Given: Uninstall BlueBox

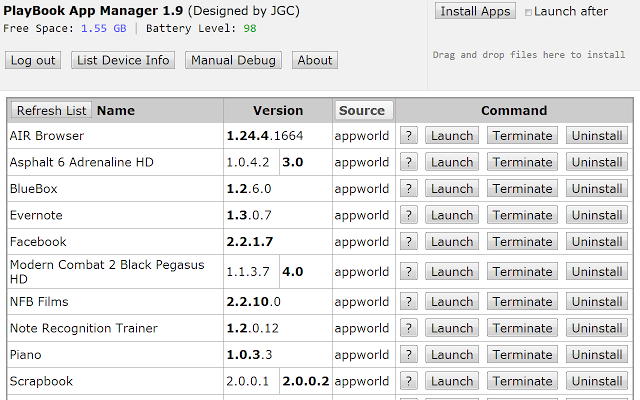Looking at the screenshot, I should [x=597, y=189].
